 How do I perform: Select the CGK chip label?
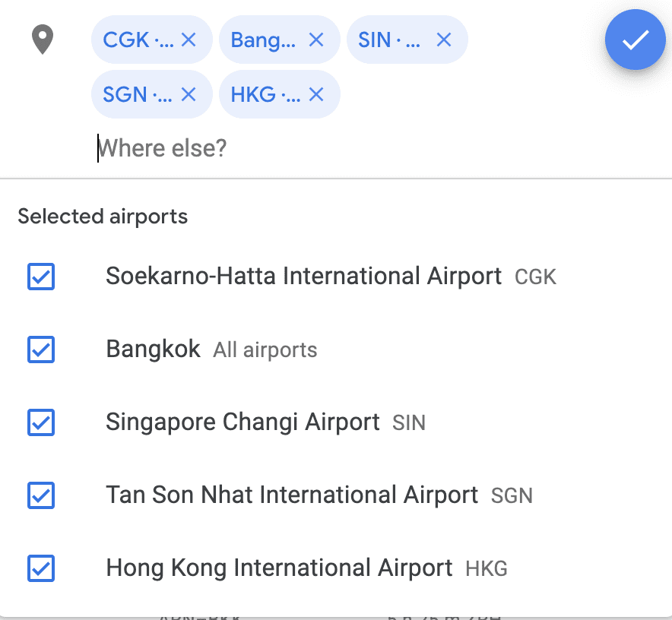[x=138, y=40]
